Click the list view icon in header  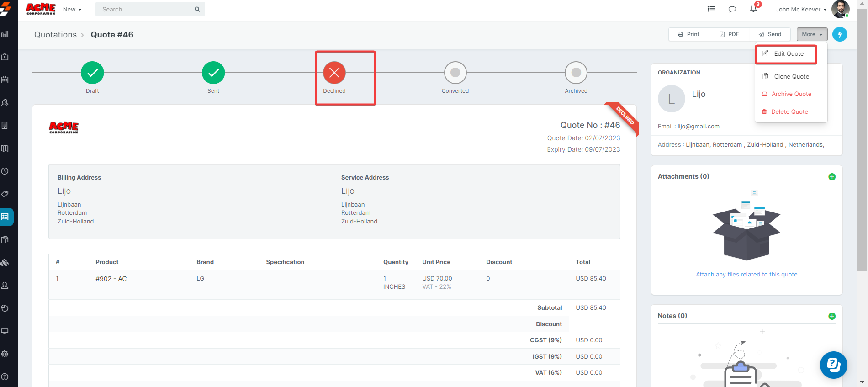(711, 9)
